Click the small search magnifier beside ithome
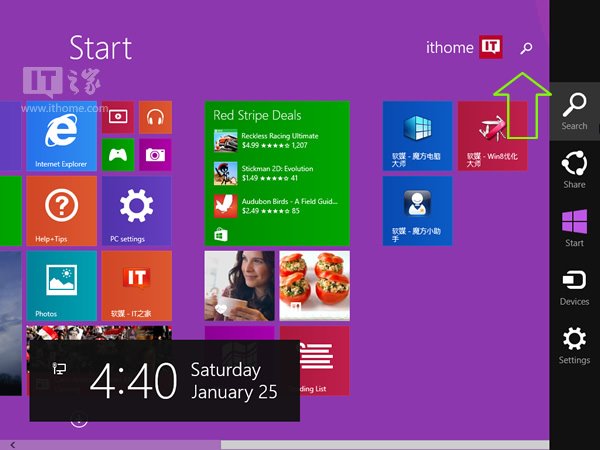The height and width of the screenshot is (450, 600). click(527, 47)
